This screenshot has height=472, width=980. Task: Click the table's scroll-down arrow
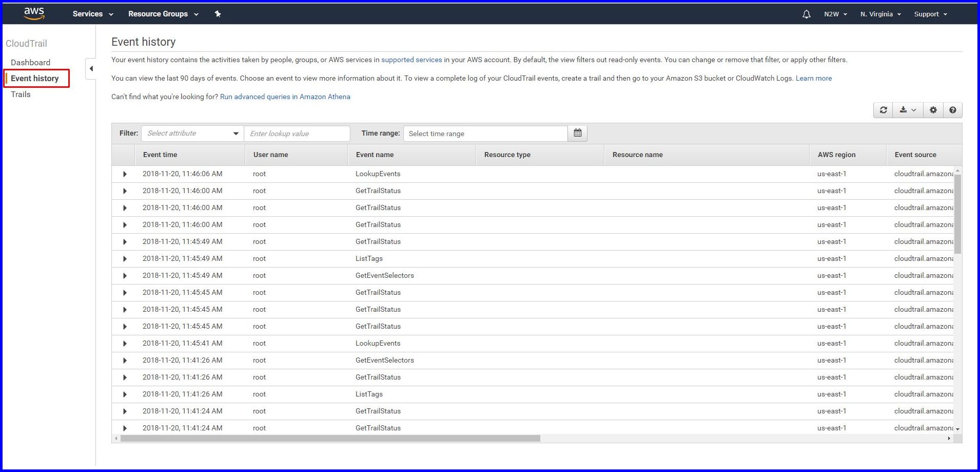click(957, 429)
